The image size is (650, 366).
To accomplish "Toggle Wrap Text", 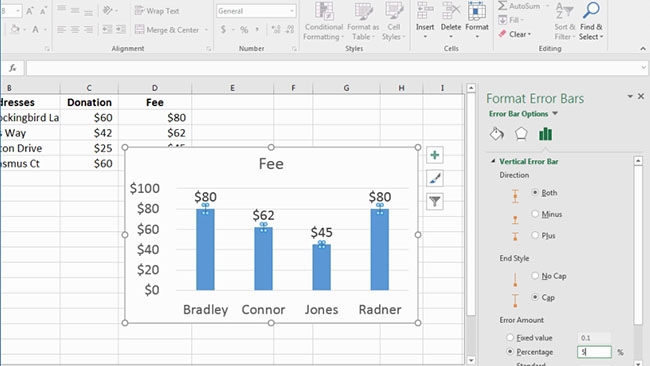I will pos(157,11).
